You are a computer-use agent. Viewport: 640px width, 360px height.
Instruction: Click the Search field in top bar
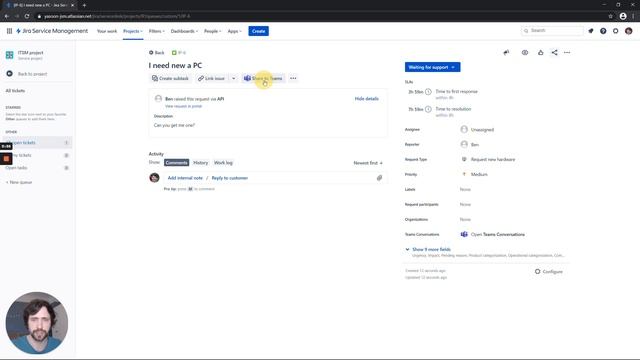click(552, 31)
